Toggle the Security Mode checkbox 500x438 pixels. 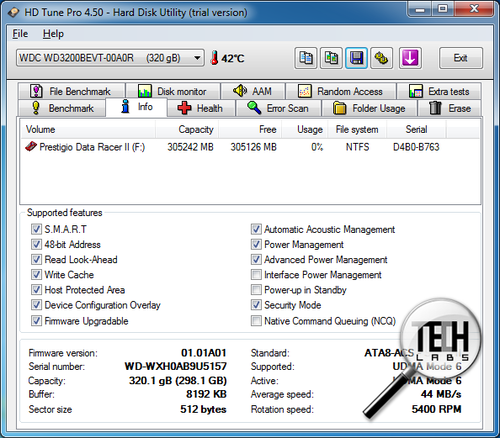point(256,305)
